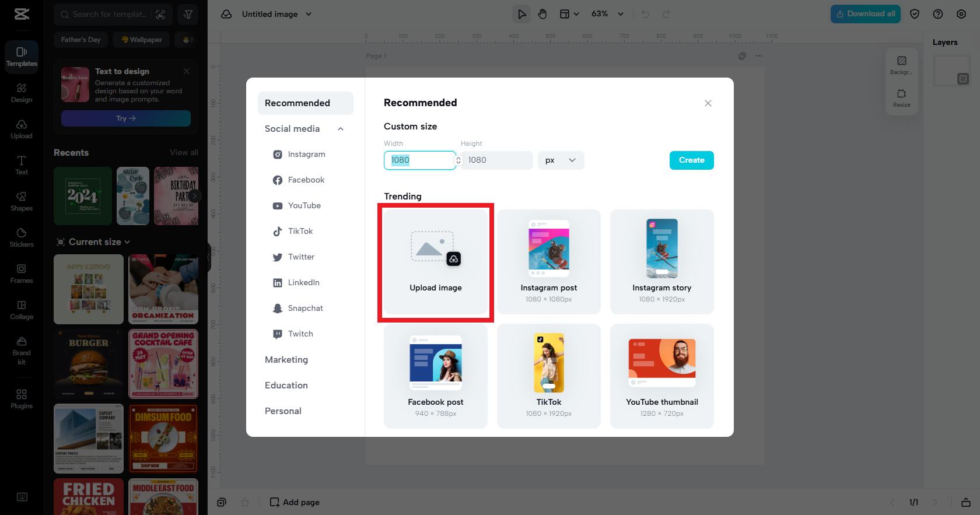
Task: Select the pointer select tool
Action: pos(521,14)
